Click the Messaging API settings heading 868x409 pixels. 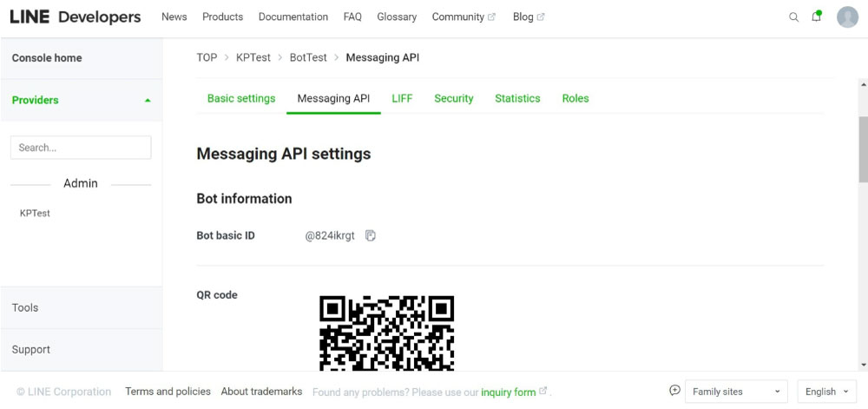tap(284, 154)
